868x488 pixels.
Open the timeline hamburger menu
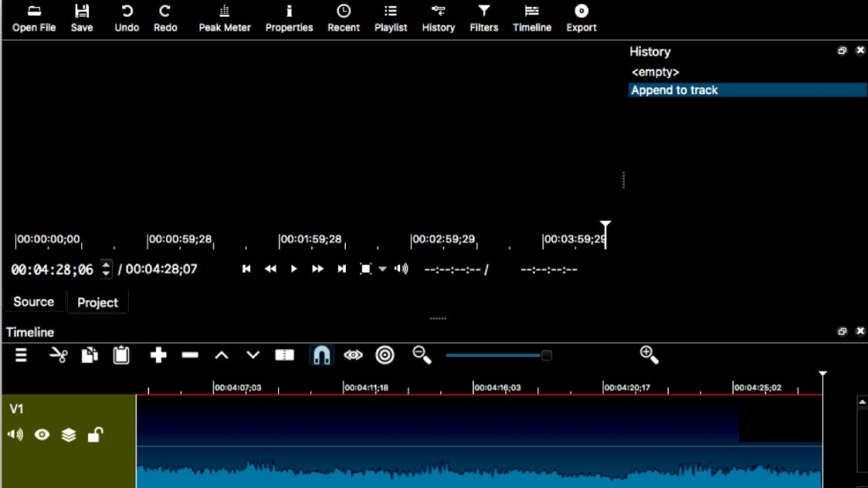tap(21, 355)
